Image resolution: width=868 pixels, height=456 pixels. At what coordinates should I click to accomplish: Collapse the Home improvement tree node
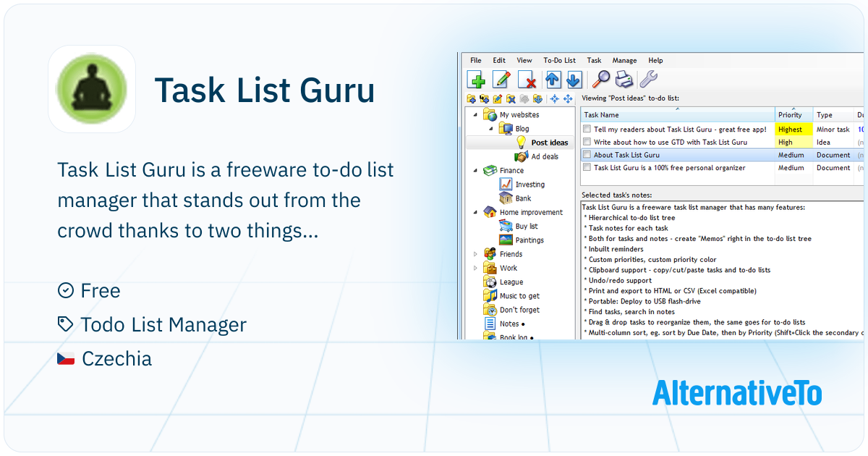coord(475,213)
